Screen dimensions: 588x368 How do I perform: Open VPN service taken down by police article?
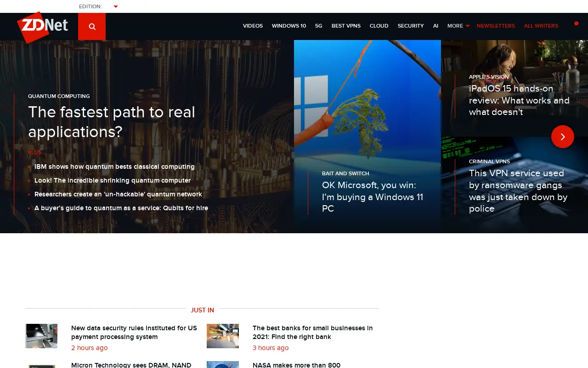(x=518, y=191)
